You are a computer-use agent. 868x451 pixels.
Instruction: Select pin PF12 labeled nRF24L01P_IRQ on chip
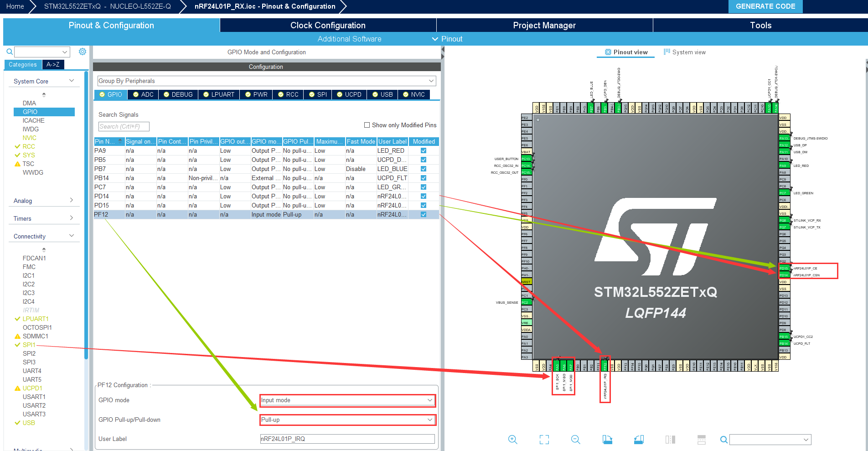tap(605, 366)
